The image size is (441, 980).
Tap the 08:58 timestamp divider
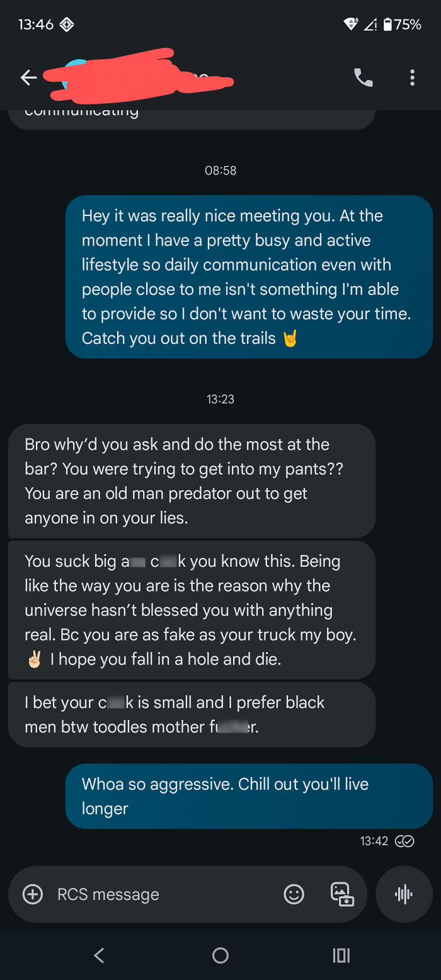pos(220,169)
